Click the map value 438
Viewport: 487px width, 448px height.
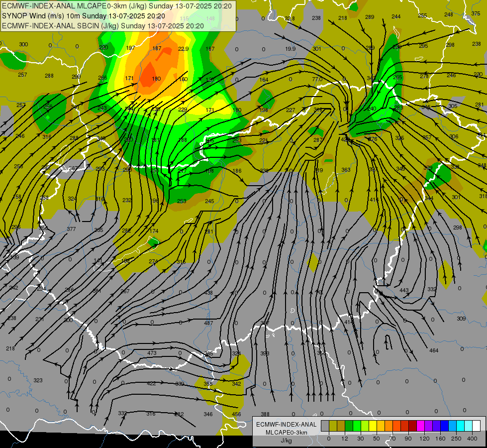(x=208, y=293)
